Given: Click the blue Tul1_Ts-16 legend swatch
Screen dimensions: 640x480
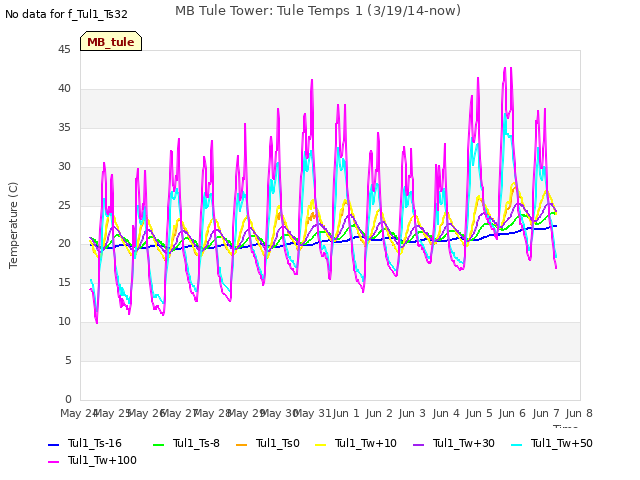Looking at the screenshot, I should pyautogui.click(x=53, y=444).
